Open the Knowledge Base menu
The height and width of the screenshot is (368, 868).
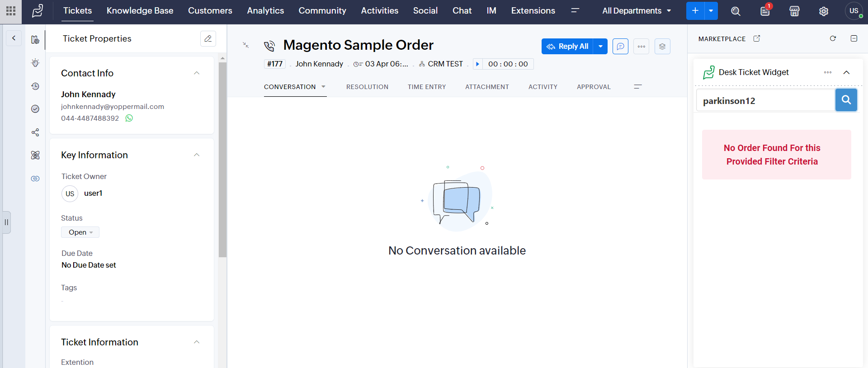click(x=140, y=11)
